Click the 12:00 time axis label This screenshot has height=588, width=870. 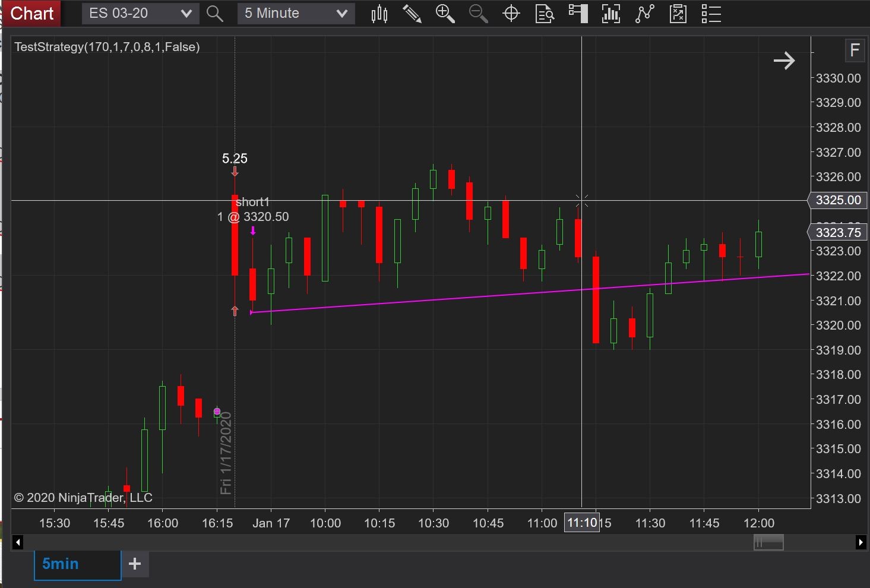(x=759, y=523)
